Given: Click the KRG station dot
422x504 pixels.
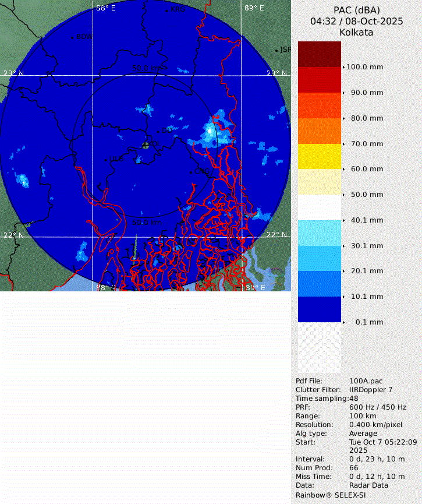Looking at the screenshot, I should coord(167,10).
